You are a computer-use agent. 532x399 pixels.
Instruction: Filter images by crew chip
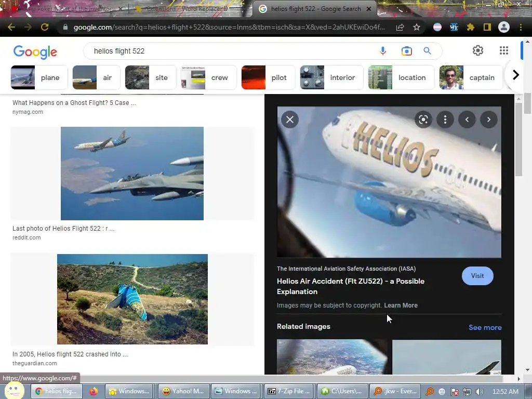[x=209, y=77]
